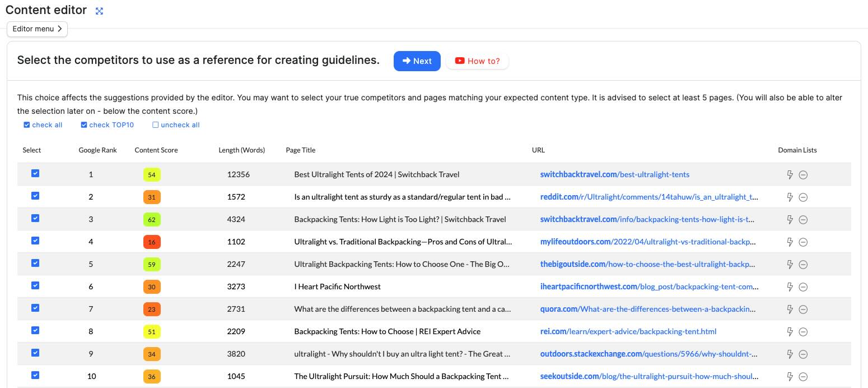Click the minus circle icon in mylifeoutdoors.com row
This screenshot has width=868, height=388.
point(803,242)
